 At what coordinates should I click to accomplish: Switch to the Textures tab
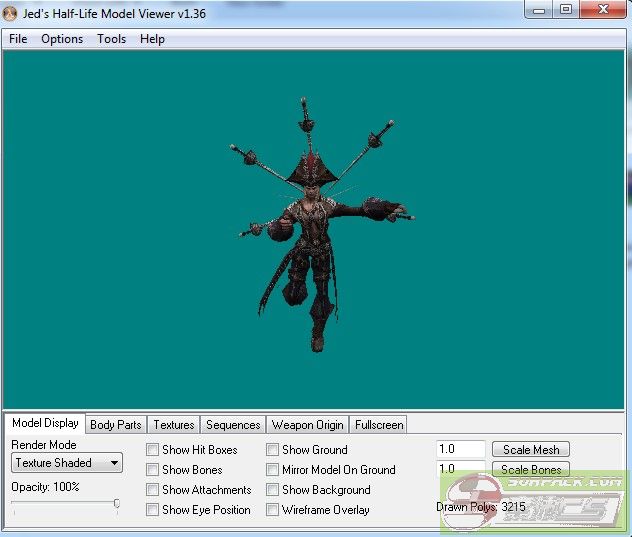(x=174, y=425)
